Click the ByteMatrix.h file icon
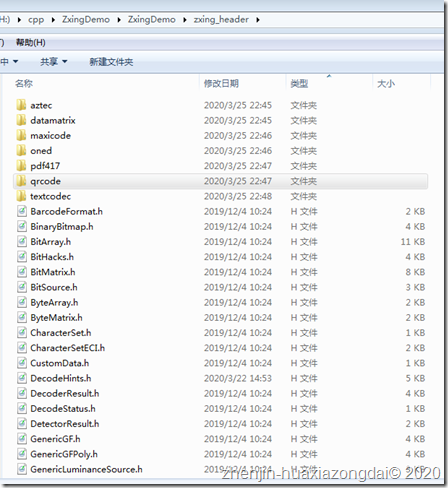The height and width of the screenshot is (488, 448). (x=22, y=318)
